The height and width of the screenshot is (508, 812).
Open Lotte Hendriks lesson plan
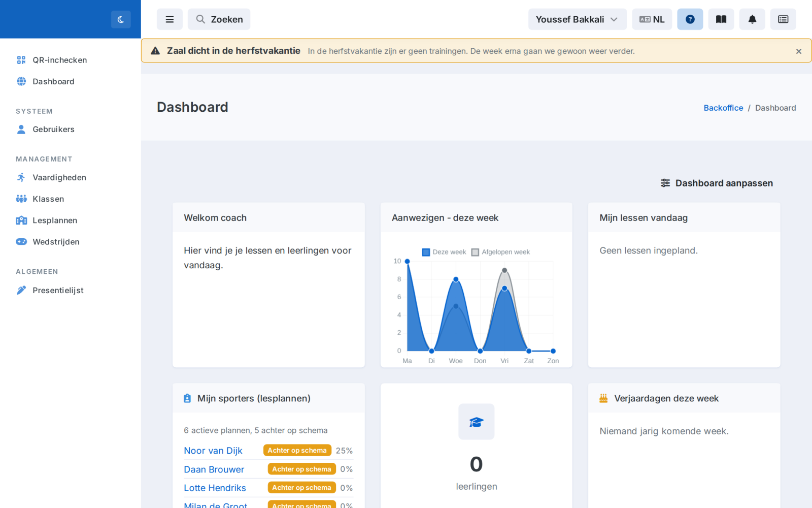coord(215,488)
